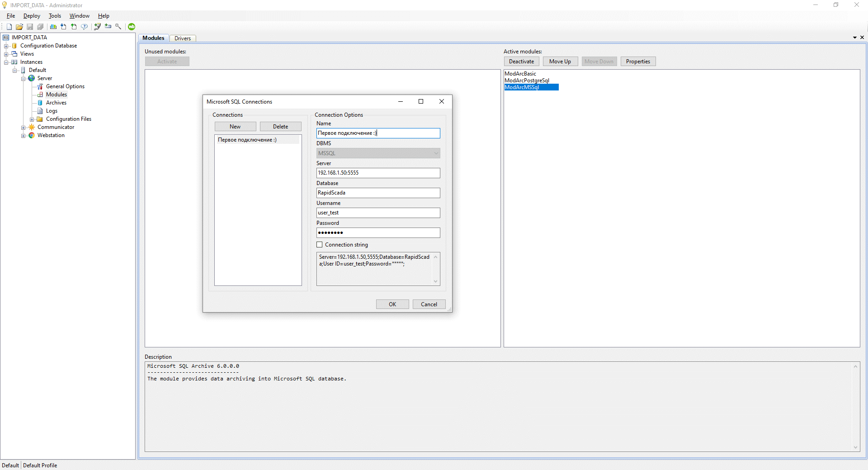Open module Properties button

638,62
